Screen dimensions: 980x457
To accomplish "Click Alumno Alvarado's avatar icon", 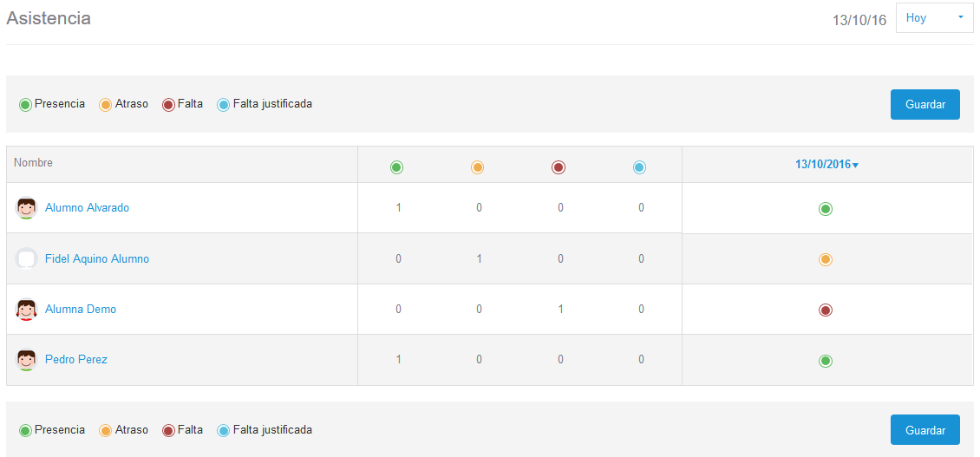I will click(x=27, y=208).
